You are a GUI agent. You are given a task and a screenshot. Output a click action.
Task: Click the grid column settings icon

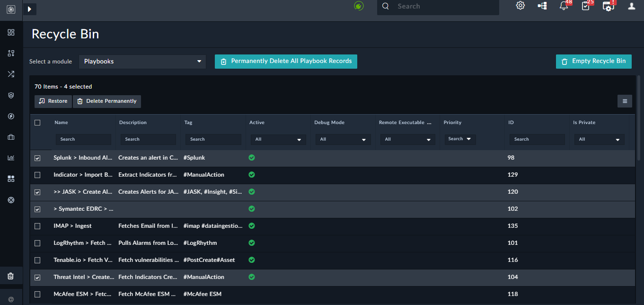625,101
